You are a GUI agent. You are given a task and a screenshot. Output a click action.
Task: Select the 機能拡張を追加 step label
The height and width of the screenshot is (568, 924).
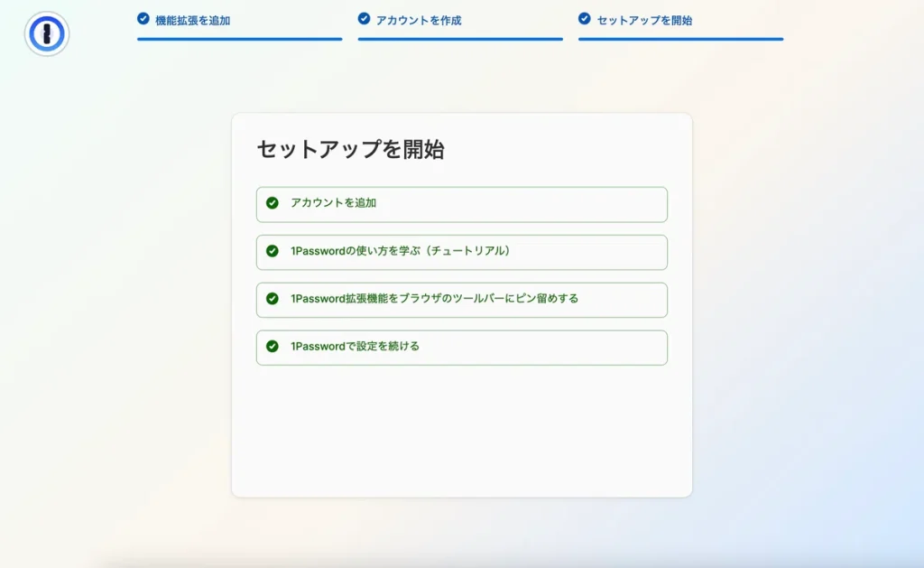pos(192,20)
